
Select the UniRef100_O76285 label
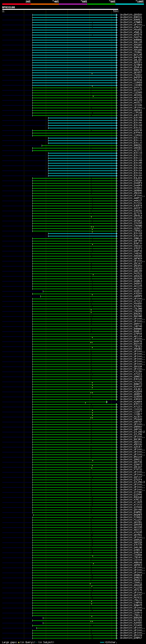(x=131, y=223)
